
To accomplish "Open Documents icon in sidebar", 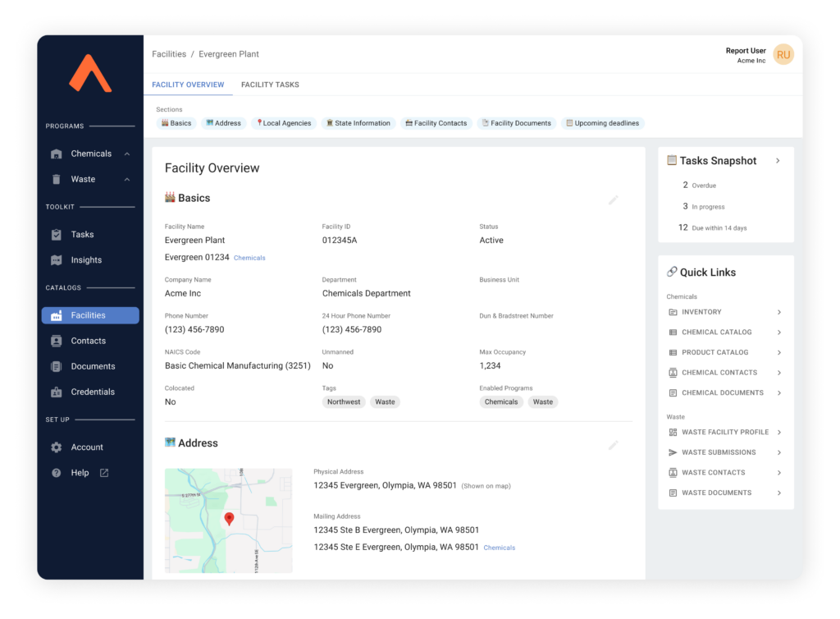I will pyautogui.click(x=57, y=367).
